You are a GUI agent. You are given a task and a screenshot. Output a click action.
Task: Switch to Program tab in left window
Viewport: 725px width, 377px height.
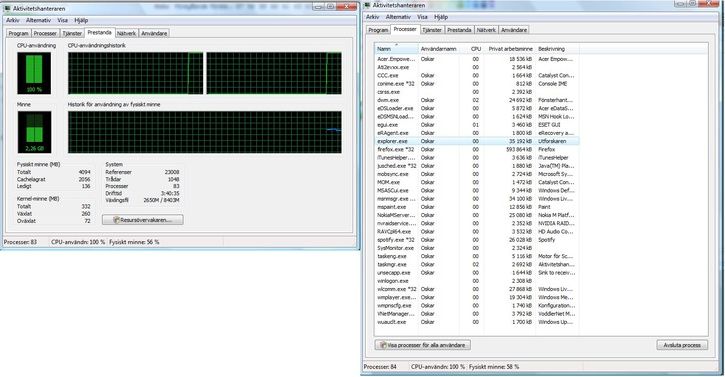[x=18, y=33]
